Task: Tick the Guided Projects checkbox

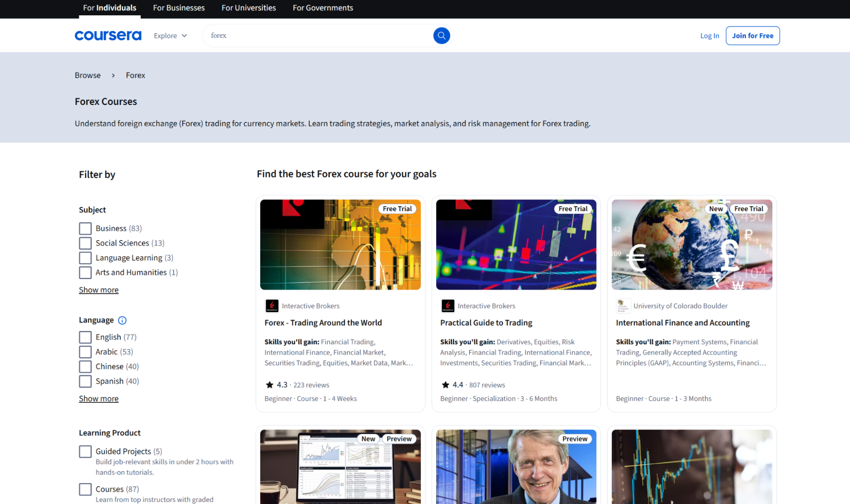Action: point(85,451)
